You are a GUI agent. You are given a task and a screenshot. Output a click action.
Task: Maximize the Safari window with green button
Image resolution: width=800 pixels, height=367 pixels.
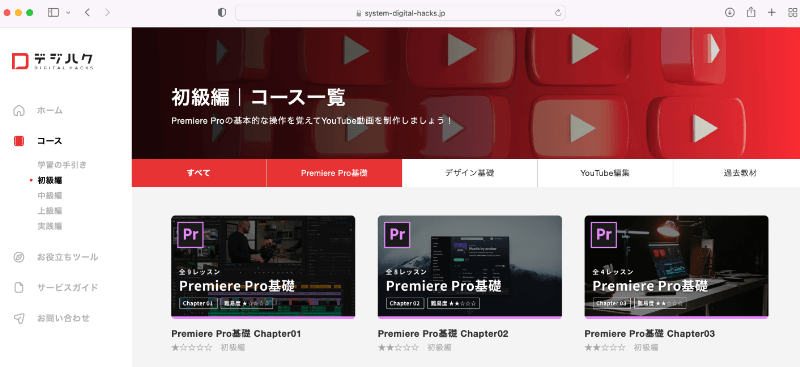pos(30,13)
